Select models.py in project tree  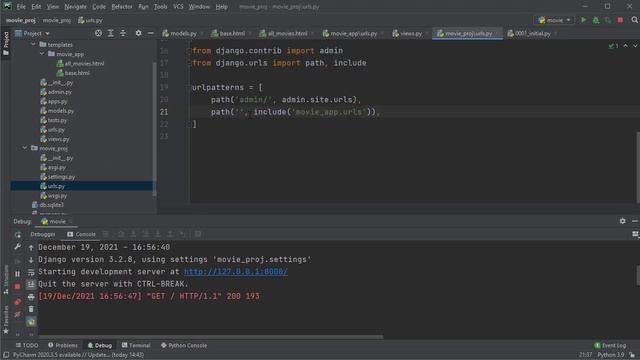point(60,111)
